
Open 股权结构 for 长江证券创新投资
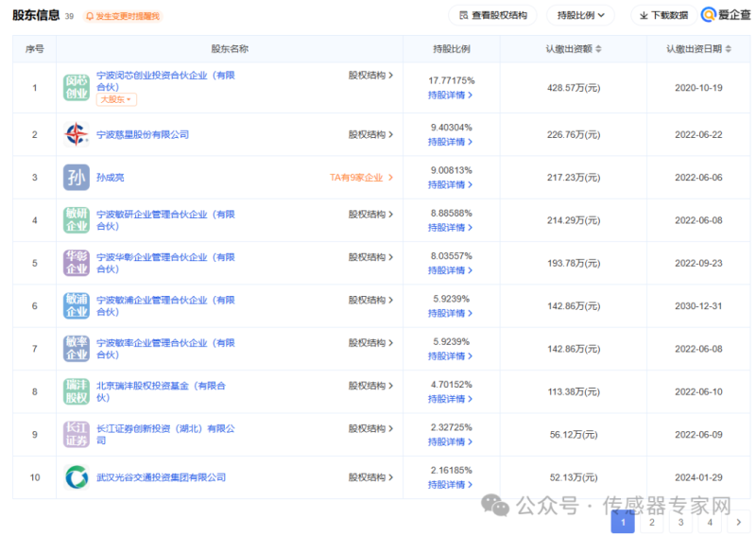(x=370, y=428)
